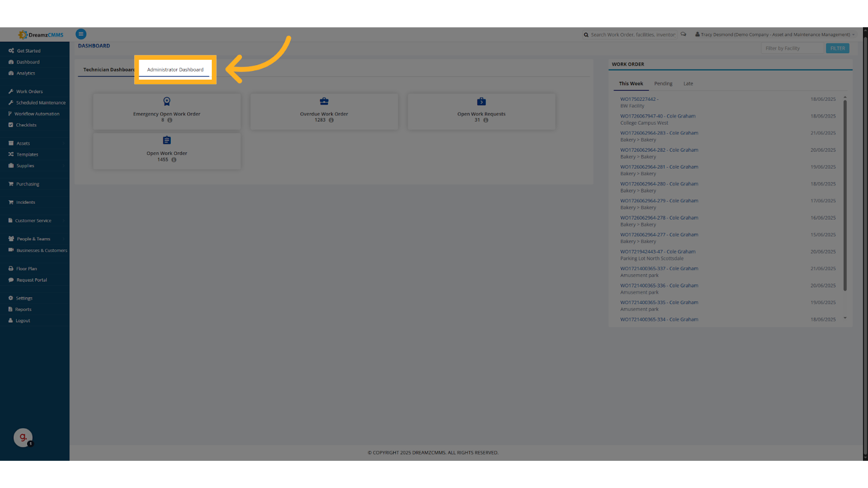This screenshot has height=488, width=868.
Task: Click the Analytics gauge icon in sidebar
Action: click(x=11, y=73)
